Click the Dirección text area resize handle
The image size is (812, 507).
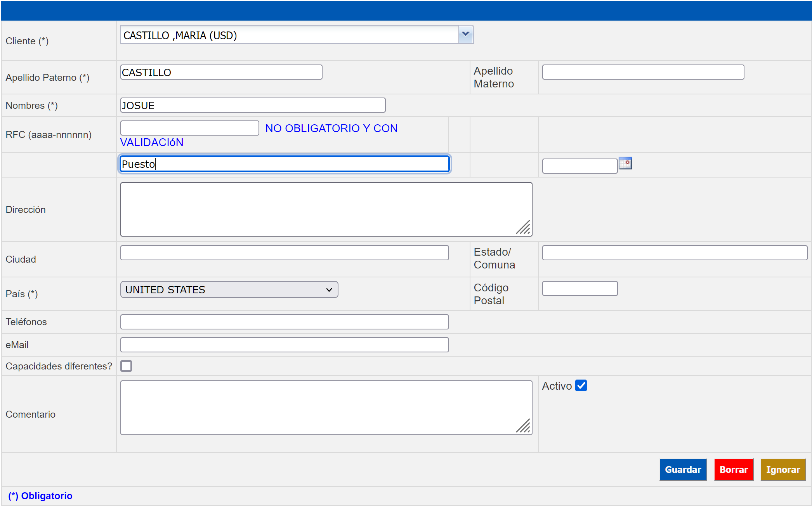524,228
